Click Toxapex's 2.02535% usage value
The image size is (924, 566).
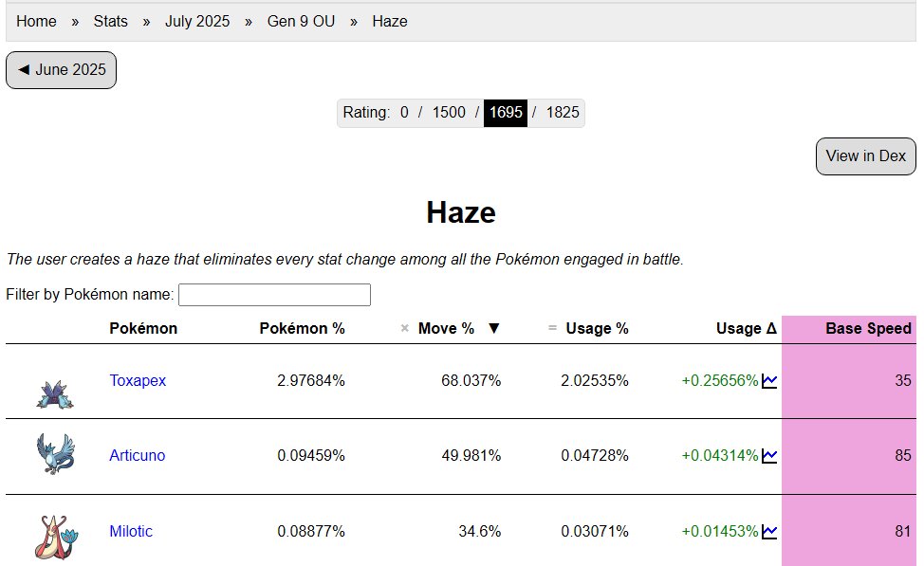(595, 381)
